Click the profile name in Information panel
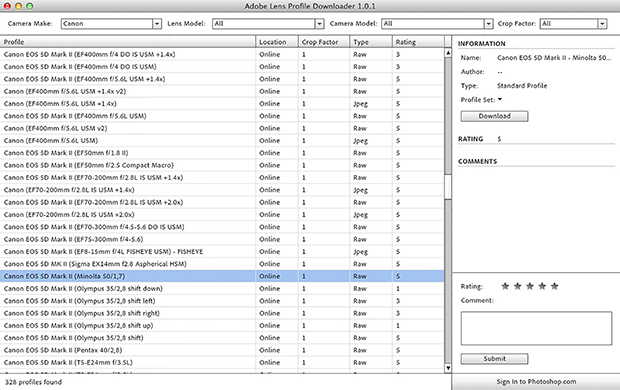The height and width of the screenshot is (390, 620). pyautogui.click(x=554, y=58)
